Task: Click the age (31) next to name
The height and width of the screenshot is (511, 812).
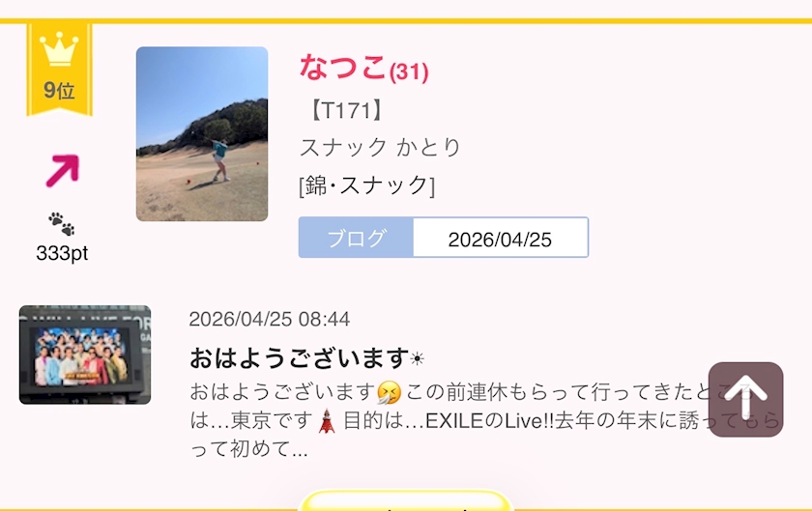Action: (409, 71)
